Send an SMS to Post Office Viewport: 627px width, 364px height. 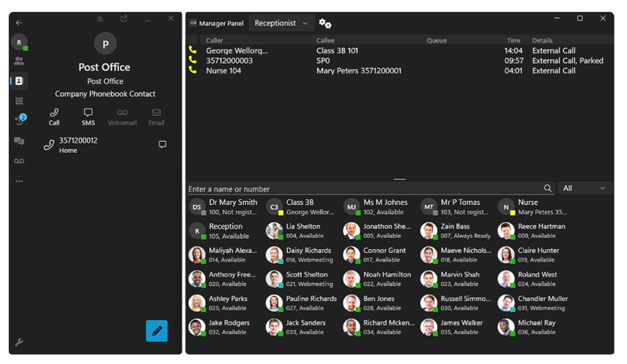88,117
